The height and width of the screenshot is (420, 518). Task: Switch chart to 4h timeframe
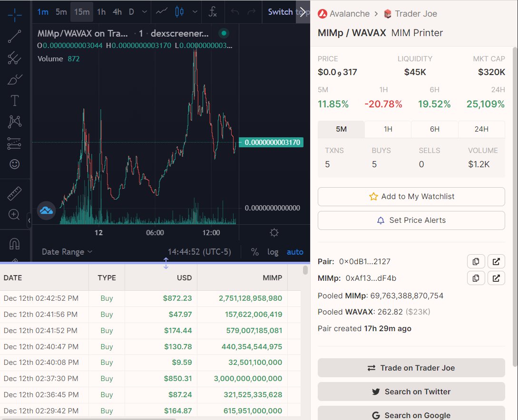117,12
